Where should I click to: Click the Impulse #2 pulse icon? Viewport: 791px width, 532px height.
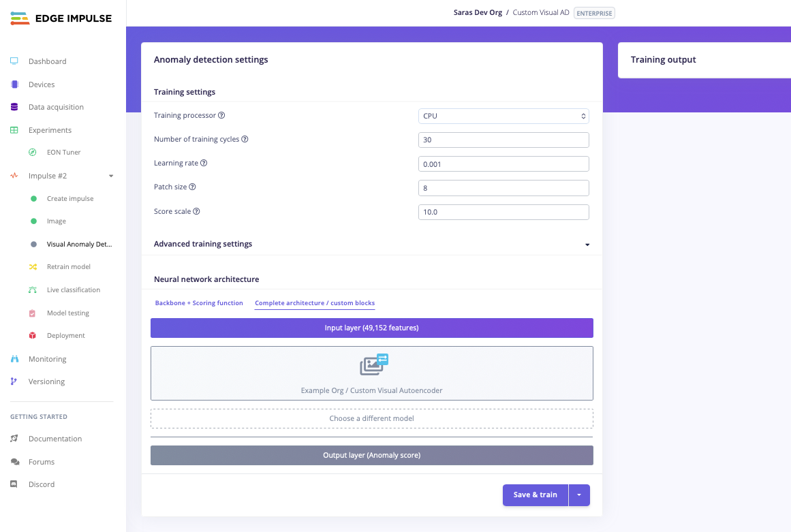pos(14,176)
